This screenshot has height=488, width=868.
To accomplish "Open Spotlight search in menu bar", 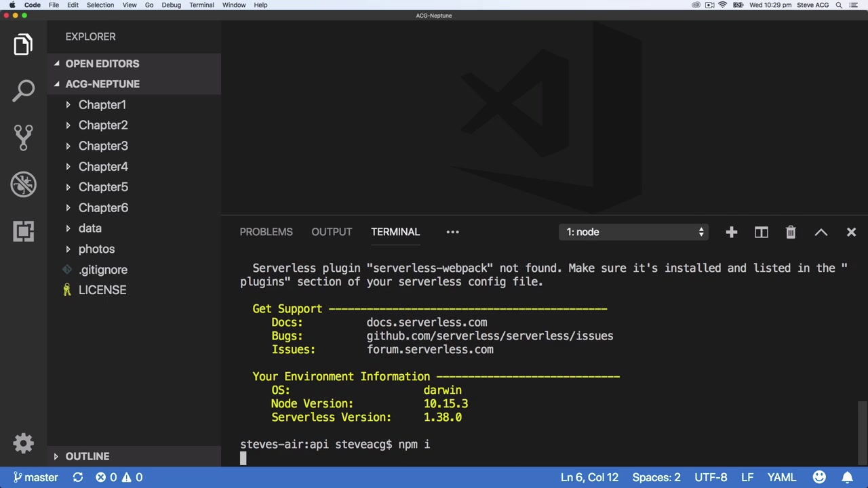I will [839, 5].
